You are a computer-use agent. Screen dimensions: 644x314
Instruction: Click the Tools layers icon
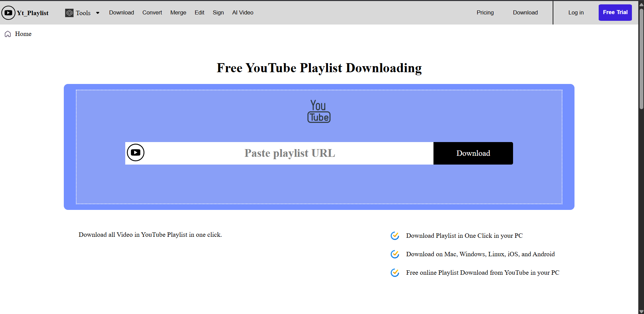coord(69,13)
